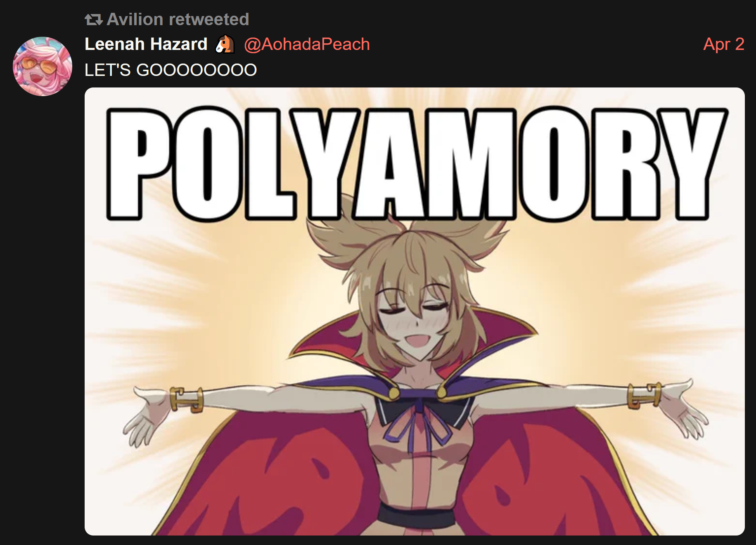Click the horse emoji beside Leenah Hazard
This screenshot has height=545, width=756.
click(x=225, y=44)
